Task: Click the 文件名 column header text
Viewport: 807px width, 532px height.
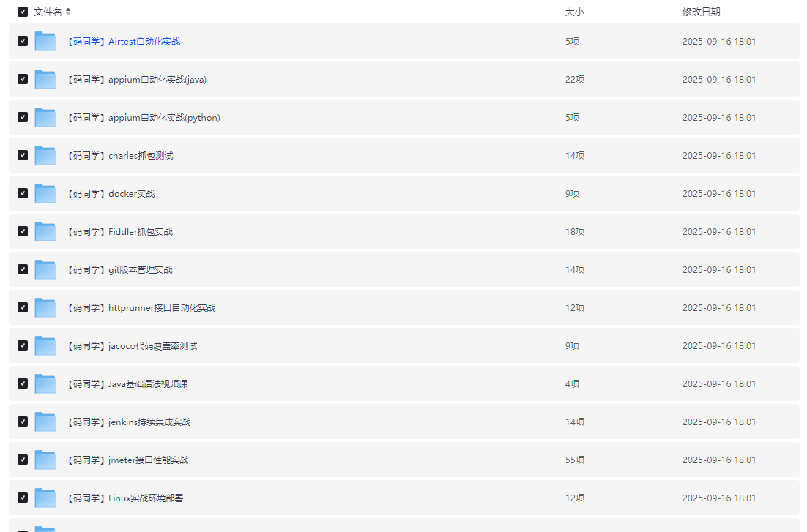Action: pyautogui.click(x=48, y=12)
